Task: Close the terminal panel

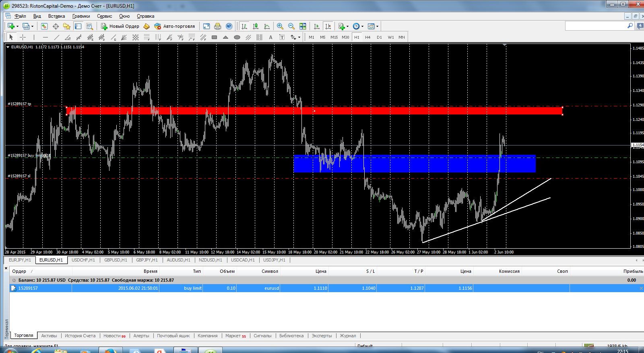Action: (6, 268)
